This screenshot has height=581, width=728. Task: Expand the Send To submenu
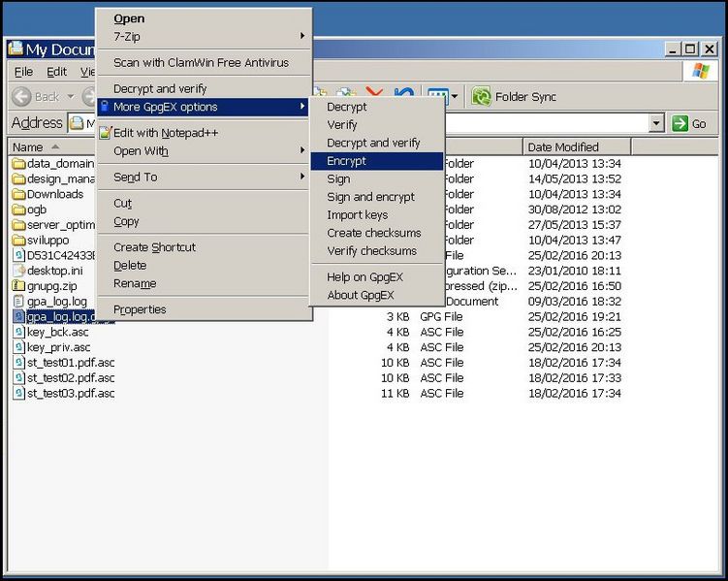pyautogui.click(x=204, y=177)
